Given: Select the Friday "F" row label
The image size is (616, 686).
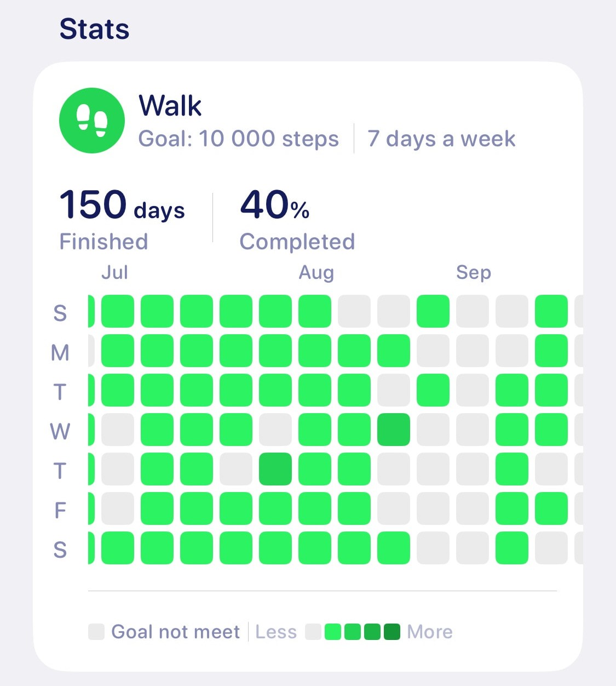Looking at the screenshot, I should pos(60,510).
